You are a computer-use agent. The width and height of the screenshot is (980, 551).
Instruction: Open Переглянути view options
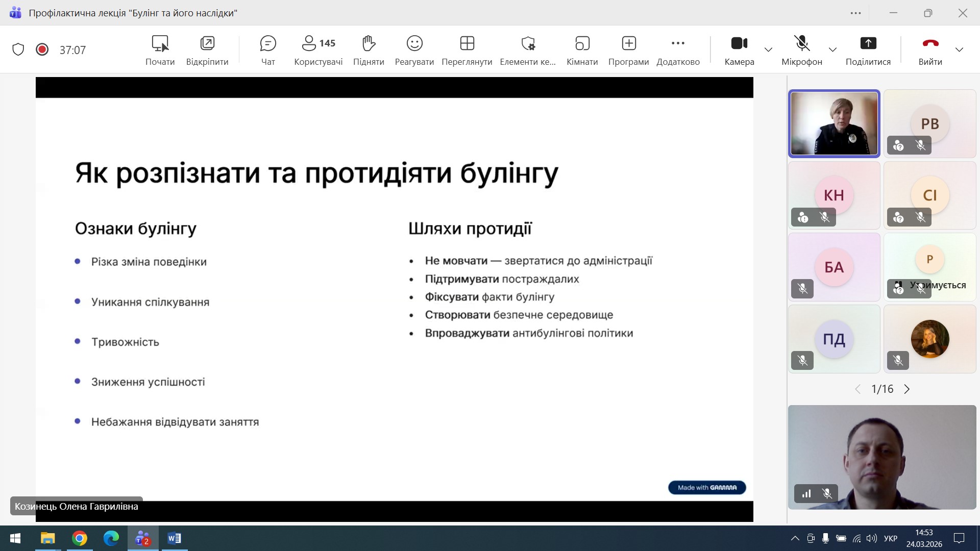pos(467,49)
